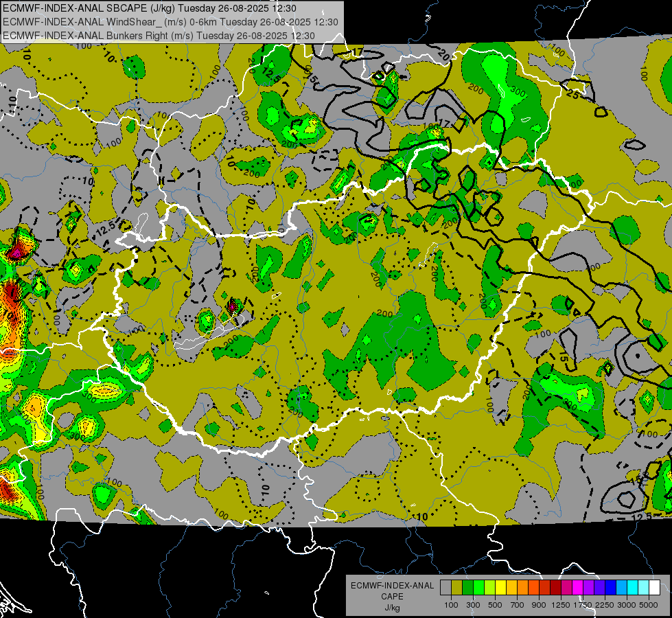672x618 pixels.
Task: Click the legend tick label 1750
Action: 583,605
